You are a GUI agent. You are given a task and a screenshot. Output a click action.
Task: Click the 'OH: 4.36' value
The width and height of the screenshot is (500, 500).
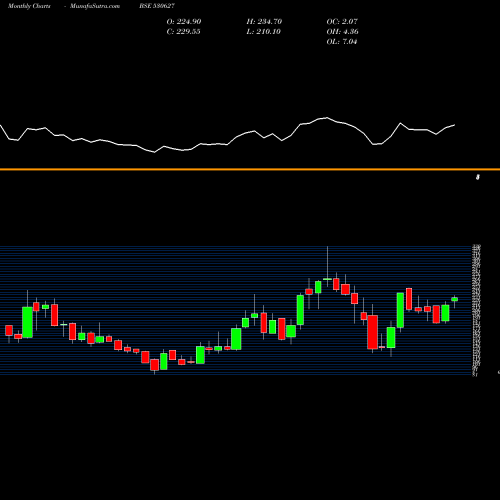[x=342, y=32]
